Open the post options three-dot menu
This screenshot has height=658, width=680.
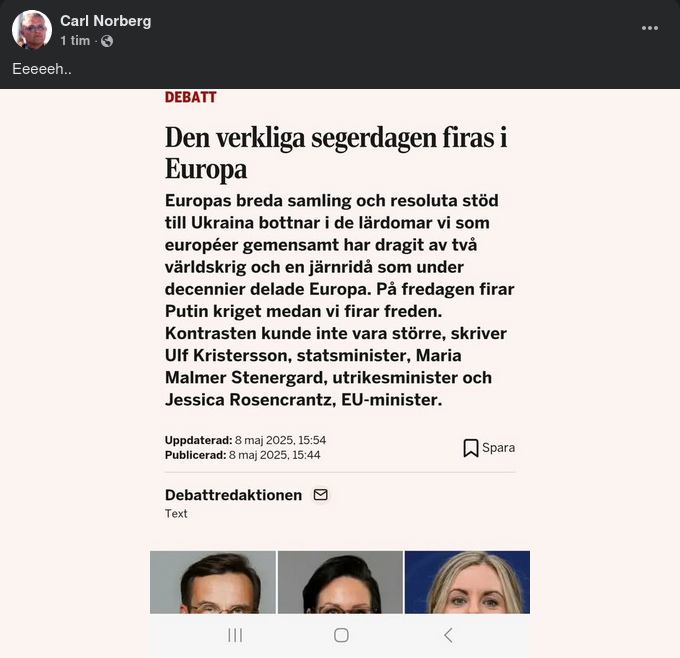[650, 28]
